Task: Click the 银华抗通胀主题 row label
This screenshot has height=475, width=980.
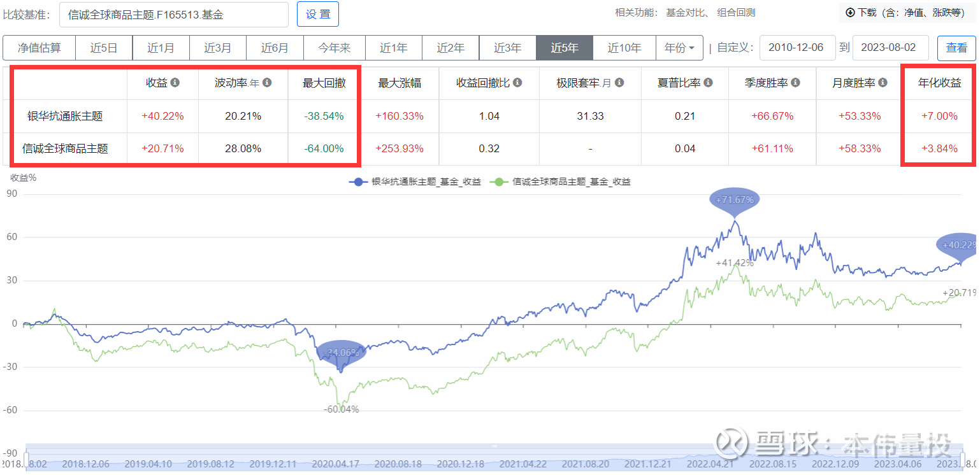Action: click(65, 116)
